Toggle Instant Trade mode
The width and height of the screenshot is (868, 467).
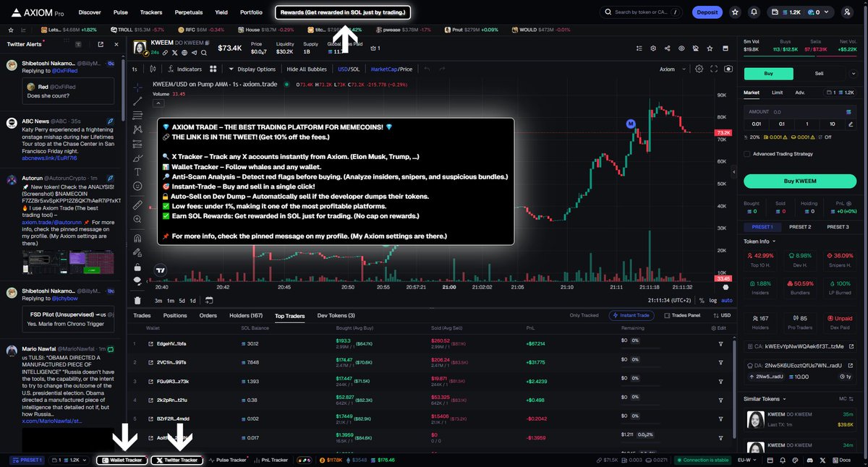click(630, 315)
